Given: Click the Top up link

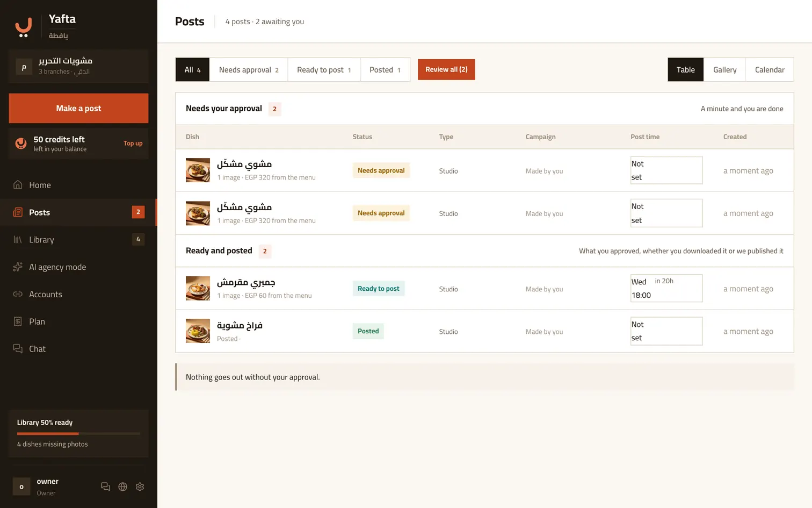Looking at the screenshot, I should (133, 144).
